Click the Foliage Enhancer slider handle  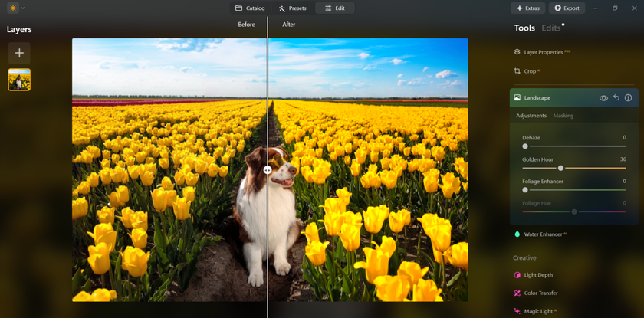[x=525, y=190]
